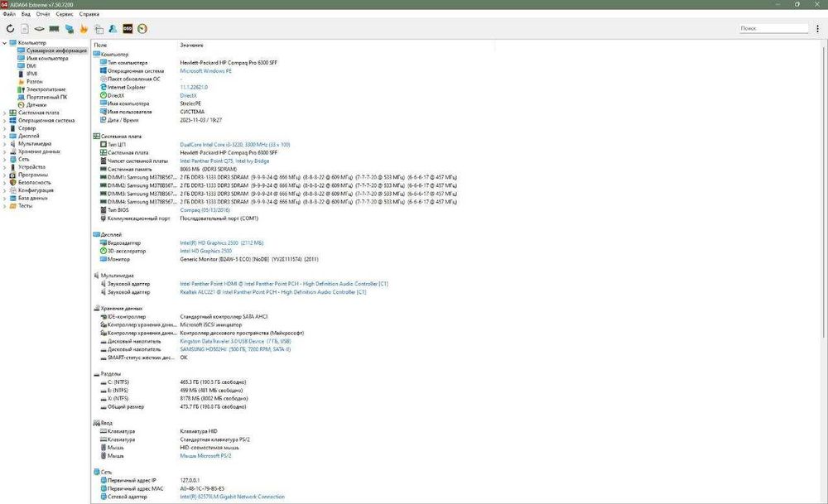This screenshot has height=504, width=828.
Task: Click into the Поиск search field
Action: coord(773,28)
